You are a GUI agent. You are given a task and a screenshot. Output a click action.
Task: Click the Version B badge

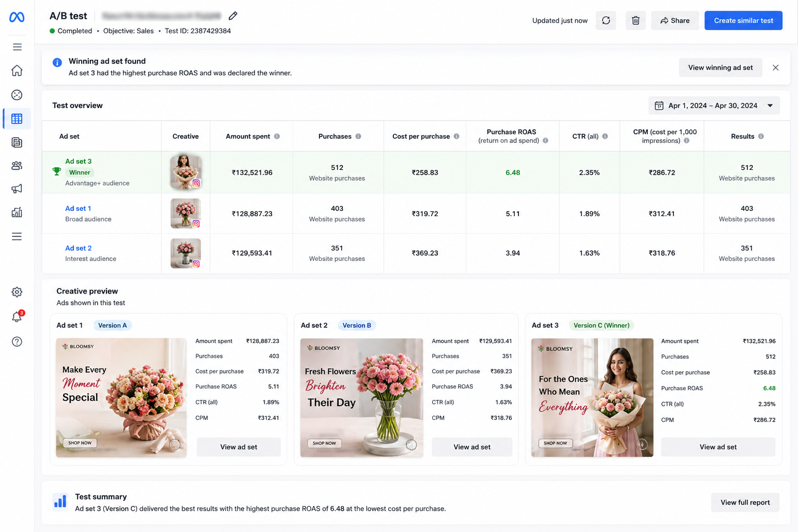point(357,325)
